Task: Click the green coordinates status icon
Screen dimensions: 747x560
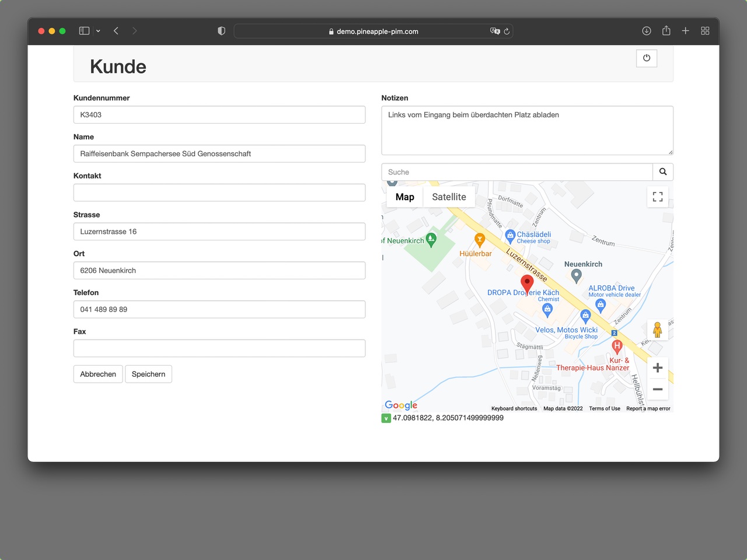Action: point(386,418)
